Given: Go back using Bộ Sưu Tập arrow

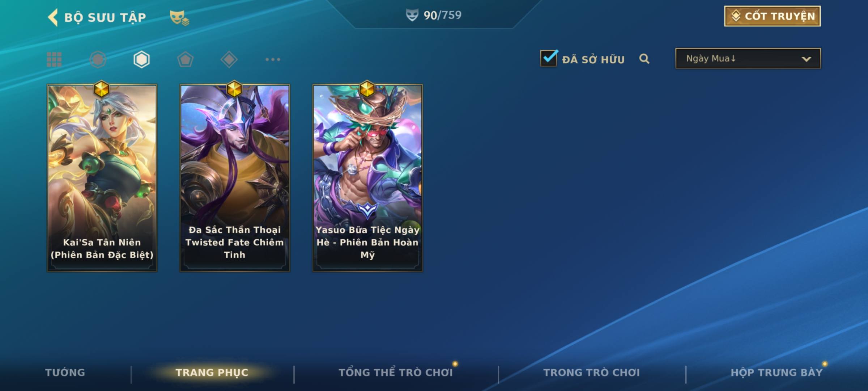Looking at the screenshot, I should coord(53,17).
